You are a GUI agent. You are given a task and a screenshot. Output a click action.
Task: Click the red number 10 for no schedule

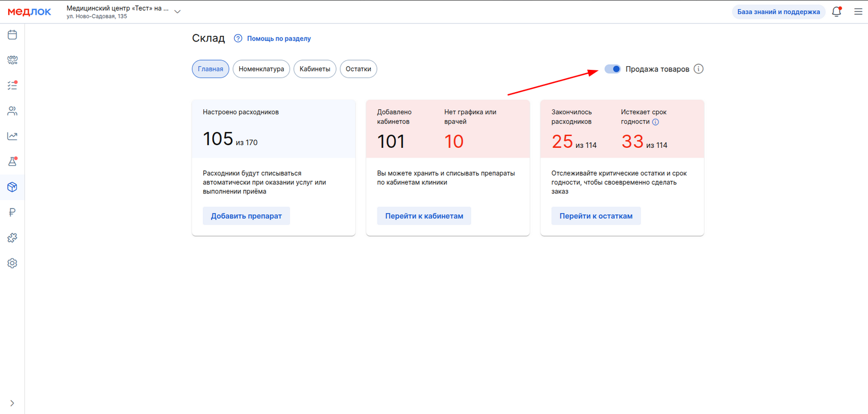(454, 141)
